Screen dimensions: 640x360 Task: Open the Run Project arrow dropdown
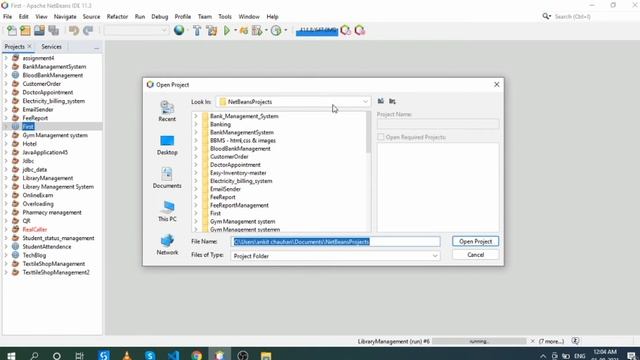pyautogui.click(x=236, y=31)
